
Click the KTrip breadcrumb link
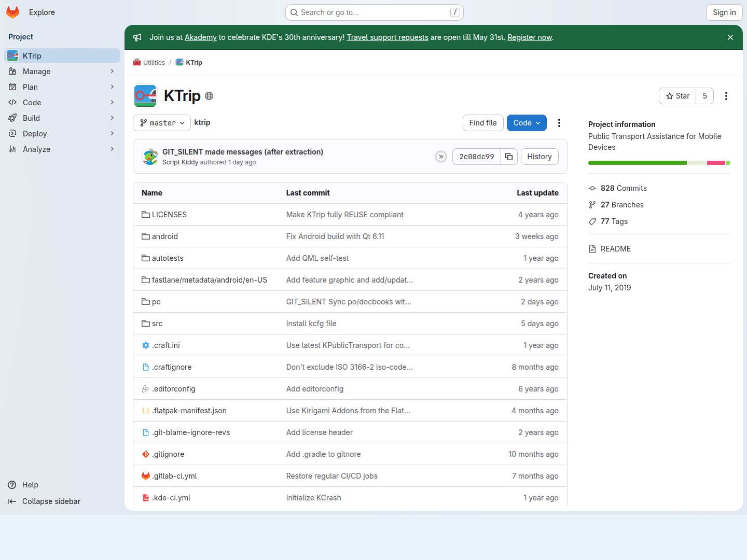pyautogui.click(x=194, y=62)
